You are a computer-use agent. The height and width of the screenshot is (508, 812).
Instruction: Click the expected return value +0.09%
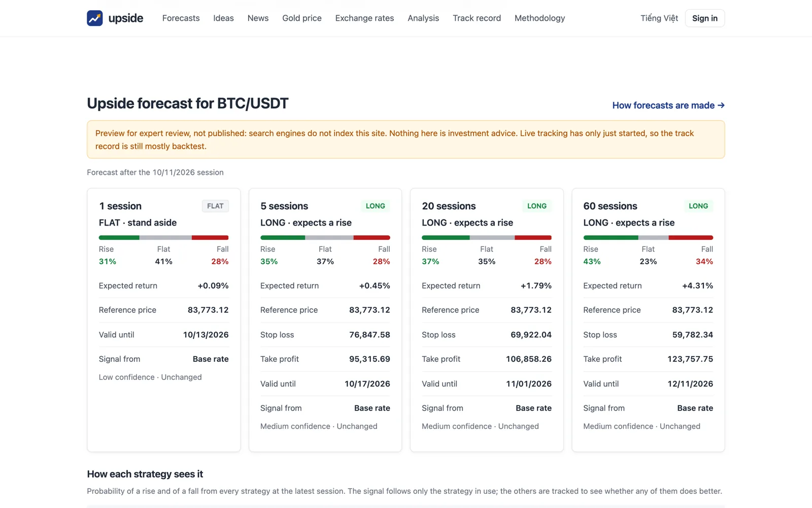pyautogui.click(x=213, y=285)
